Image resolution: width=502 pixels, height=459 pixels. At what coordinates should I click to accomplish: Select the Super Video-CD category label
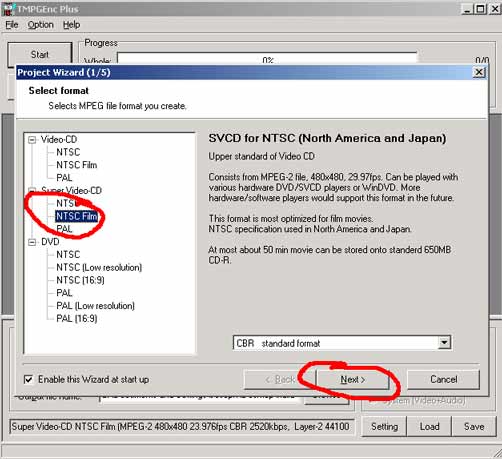[x=71, y=190]
